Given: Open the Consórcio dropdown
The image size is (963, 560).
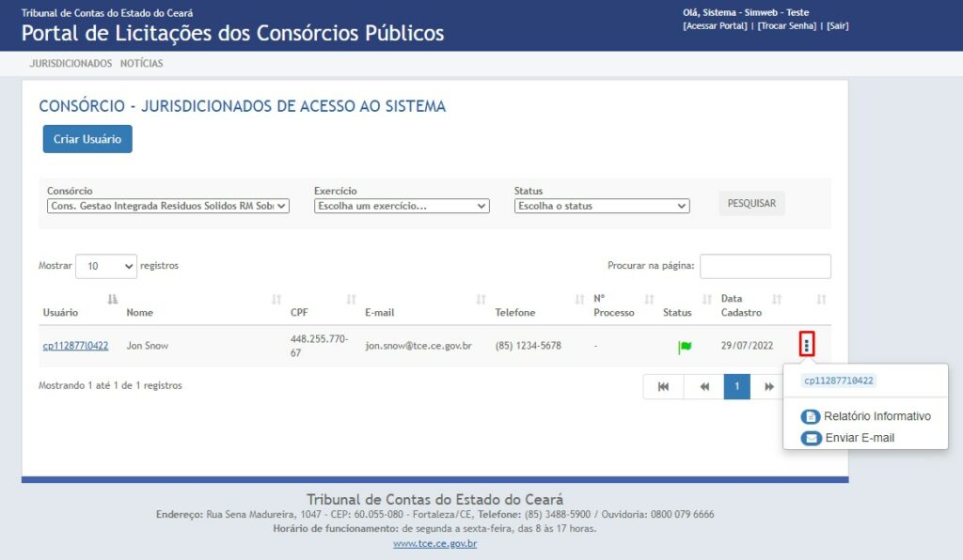Looking at the screenshot, I should [x=168, y=206].
